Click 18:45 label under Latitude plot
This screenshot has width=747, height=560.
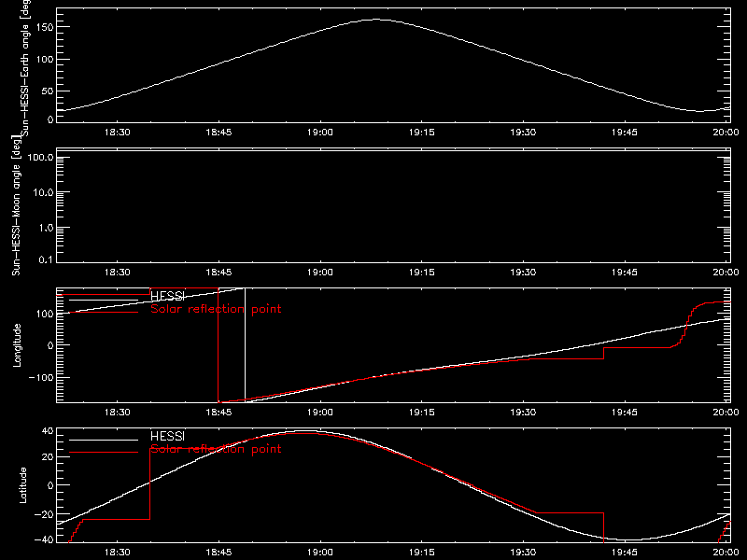[218, 553]
